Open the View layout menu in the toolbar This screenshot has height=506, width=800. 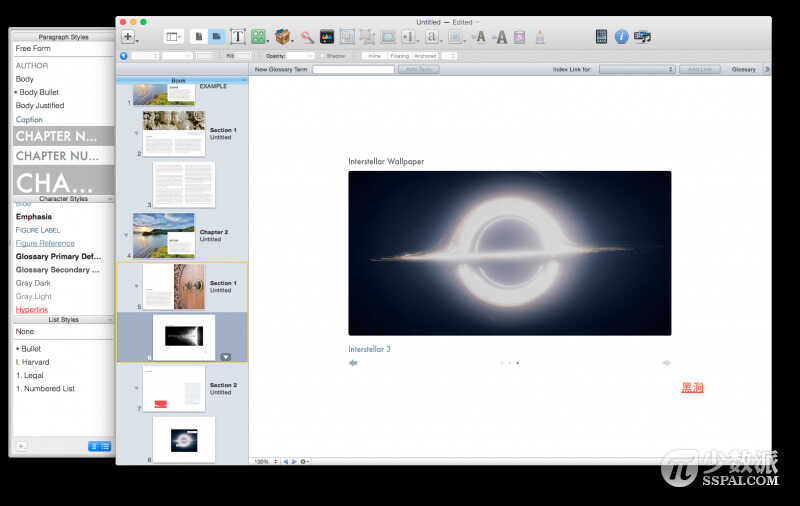[173, 37]
